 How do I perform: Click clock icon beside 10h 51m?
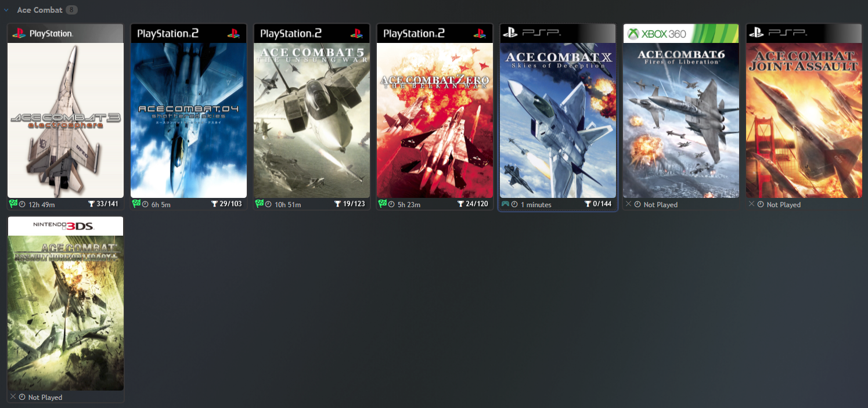coord(268,204)
